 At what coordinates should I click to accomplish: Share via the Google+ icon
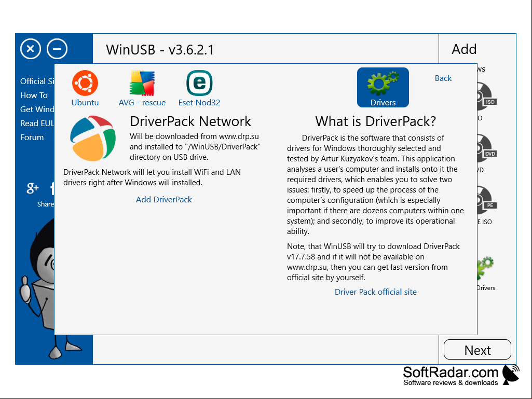click(x=33, y=188)
